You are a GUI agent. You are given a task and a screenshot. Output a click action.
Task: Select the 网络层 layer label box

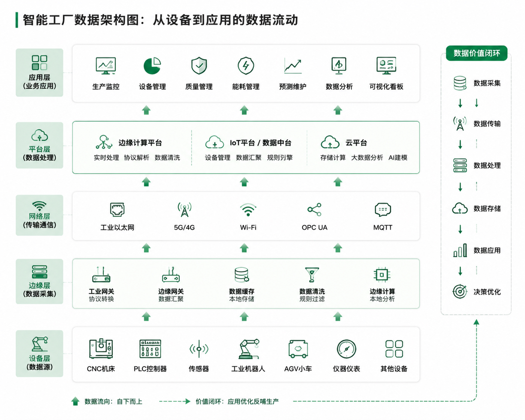pyautogui.click(x=39, y=215)
